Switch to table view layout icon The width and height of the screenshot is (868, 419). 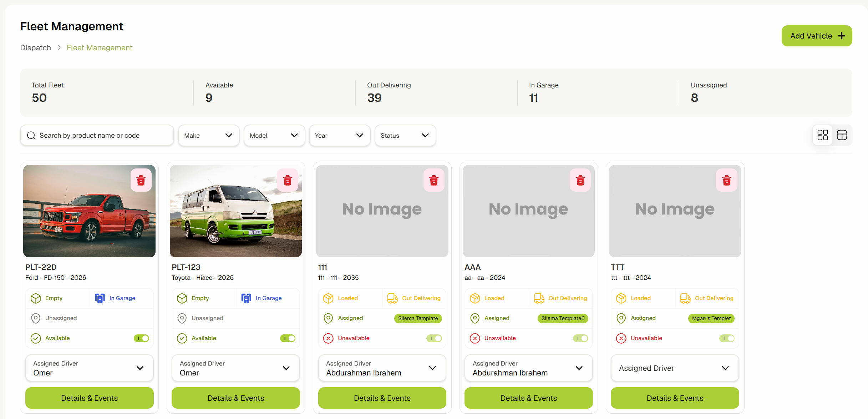pyautogui.click(x=842, y=135)
